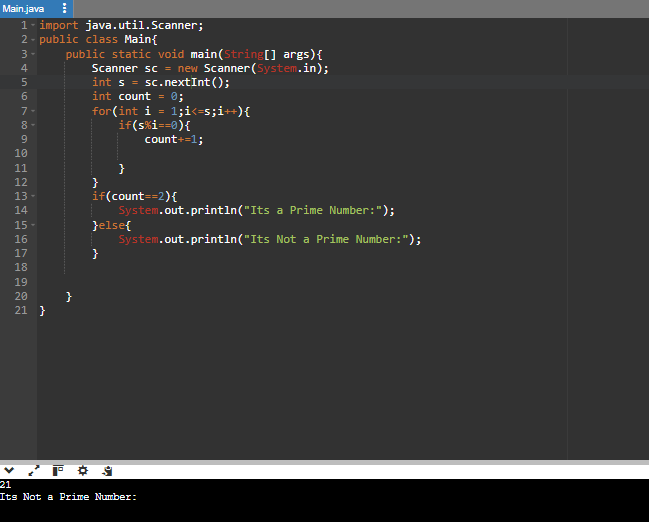This screenshot has height=522, width=649.
Task: Open the Main.java tab options menu
Action: (x=64, y=8)
